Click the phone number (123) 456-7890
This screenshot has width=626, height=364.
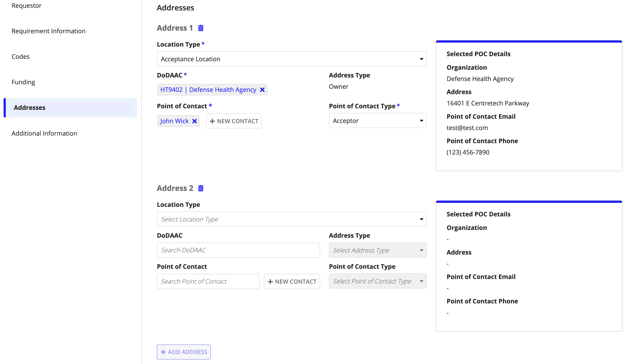pyautogui.click(x=468, y=152)
